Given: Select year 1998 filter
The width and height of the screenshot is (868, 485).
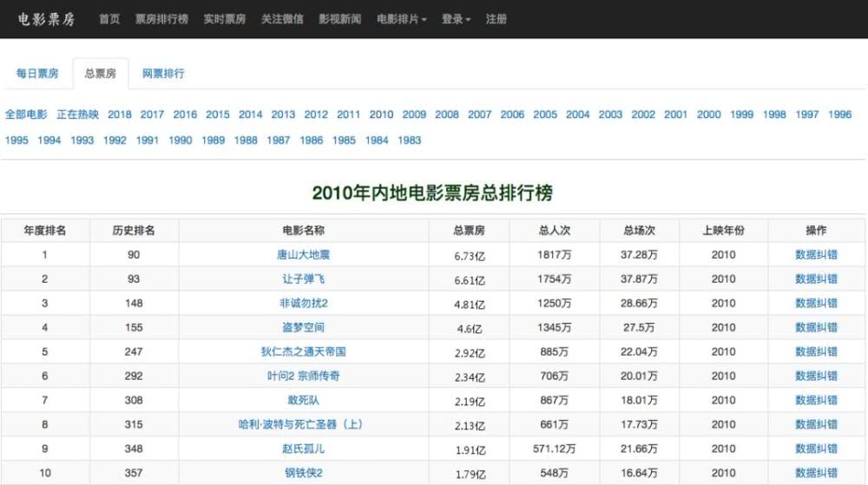Looking at the screenshot, I should pos(774,114).
